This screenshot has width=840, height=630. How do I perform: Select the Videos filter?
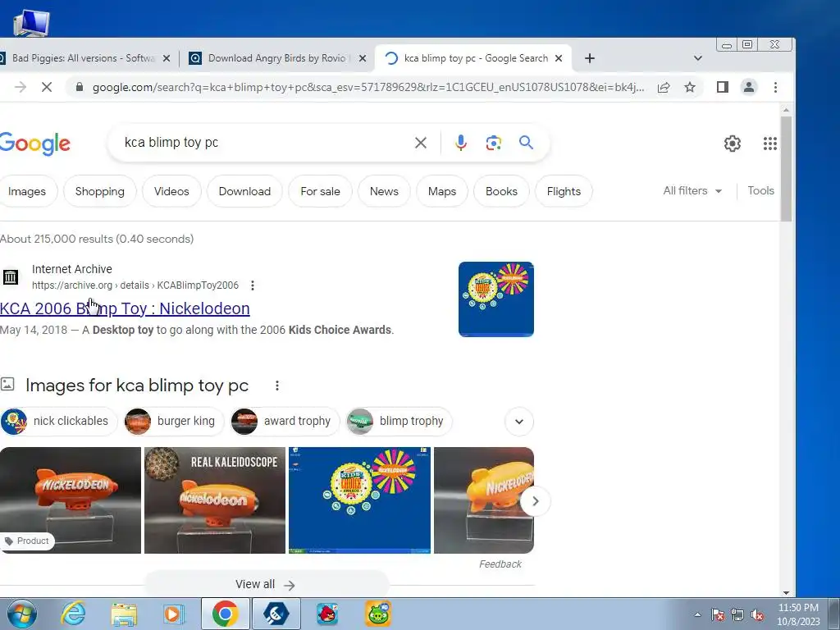[171, 191]
